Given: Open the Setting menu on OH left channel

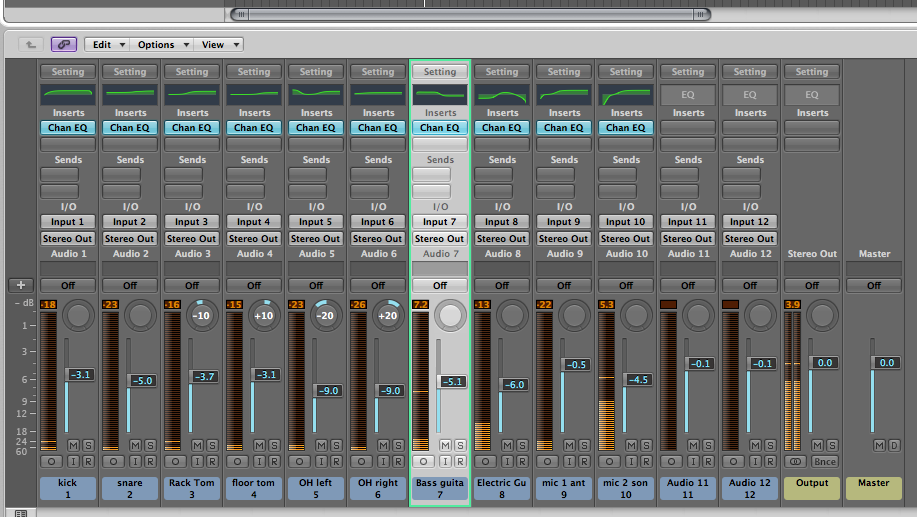Looking at the screenshot, I should [x=316, y=71].
